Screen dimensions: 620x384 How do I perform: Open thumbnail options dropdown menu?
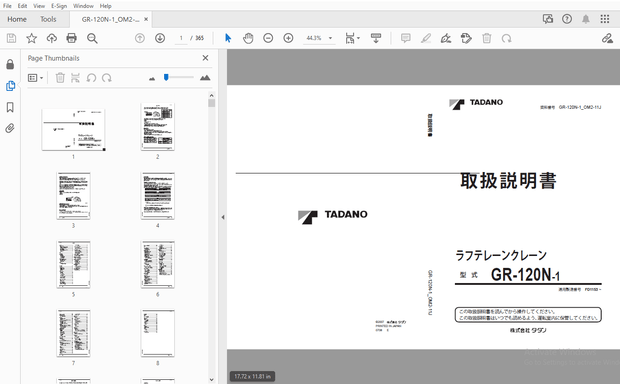(35, 78)
